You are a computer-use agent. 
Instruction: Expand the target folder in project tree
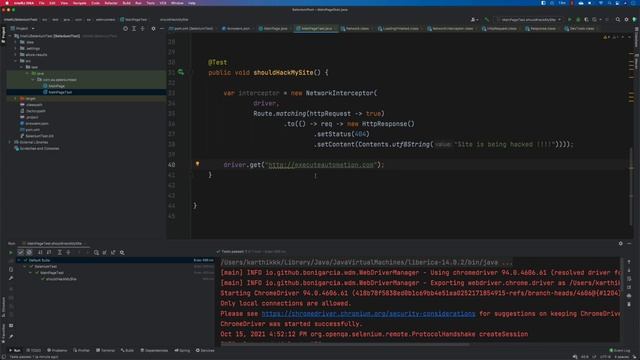[x=16, y=98]
